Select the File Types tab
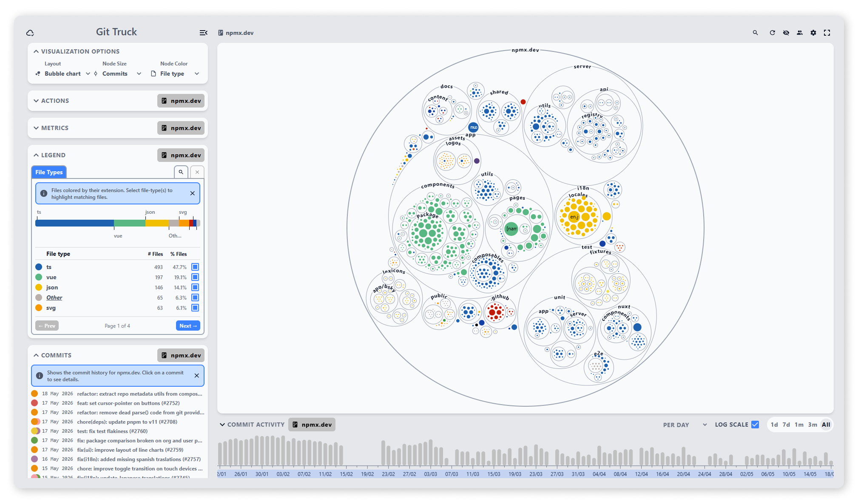Image resolution: width=858 pixels, height=504 pixels. coord(49,172)
